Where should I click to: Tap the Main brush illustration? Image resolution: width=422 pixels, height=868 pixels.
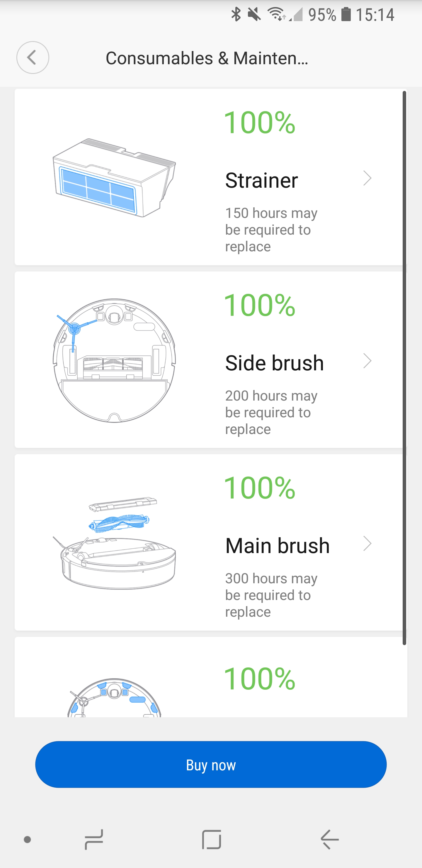point(114,543)
